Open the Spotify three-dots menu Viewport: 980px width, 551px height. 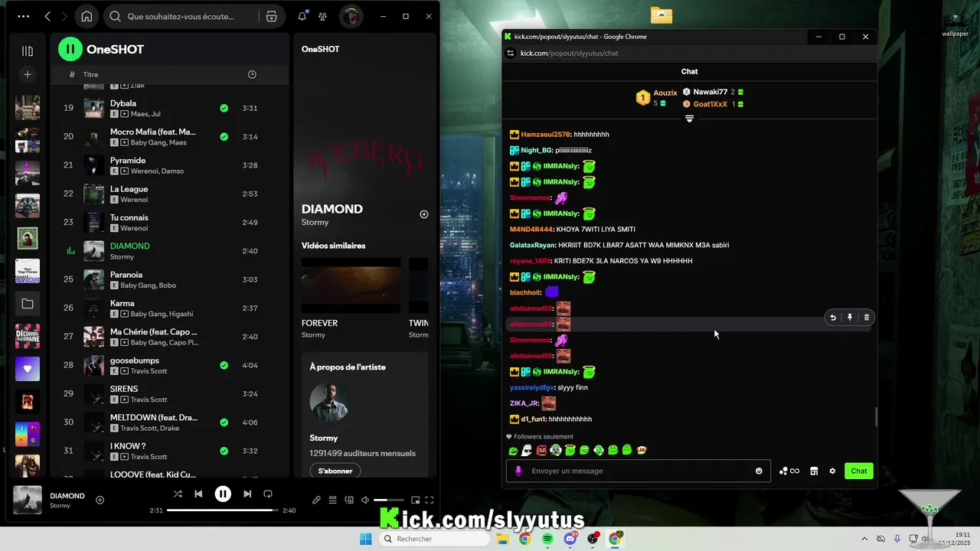(24, 16)
